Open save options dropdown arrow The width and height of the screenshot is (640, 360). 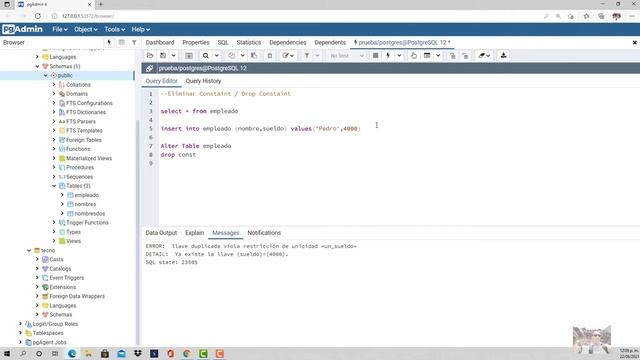coord(173,56)
